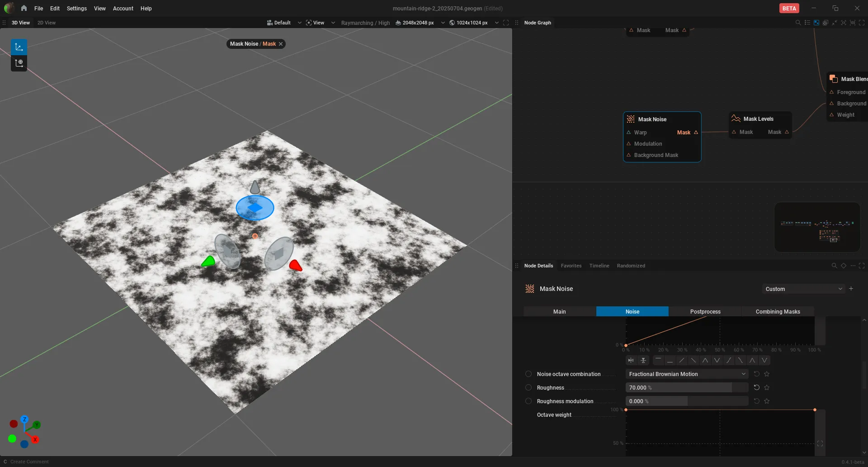868x467 pixels.
Task: Close the Mask Noise / Mask preview tag
Action: [x=281, y=44]
